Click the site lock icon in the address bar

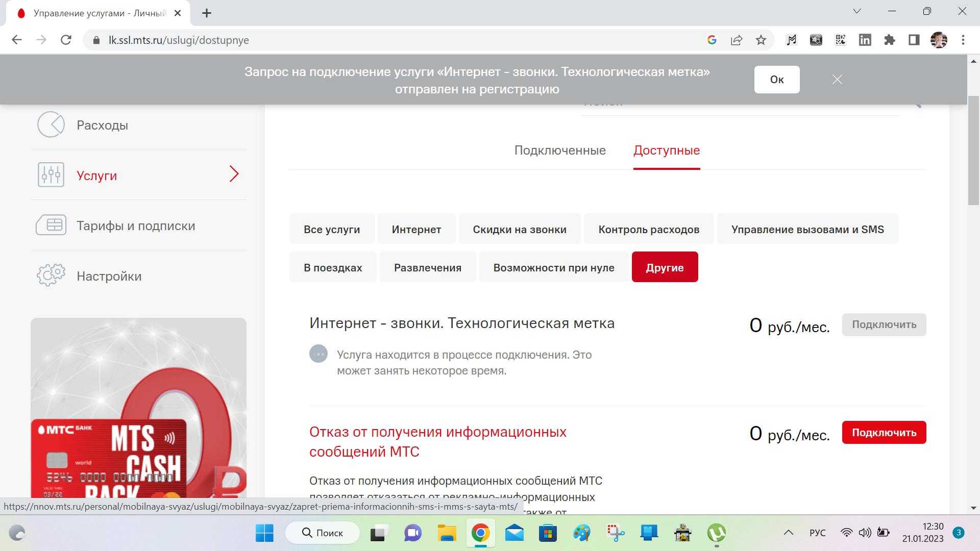tap(96, 40)
